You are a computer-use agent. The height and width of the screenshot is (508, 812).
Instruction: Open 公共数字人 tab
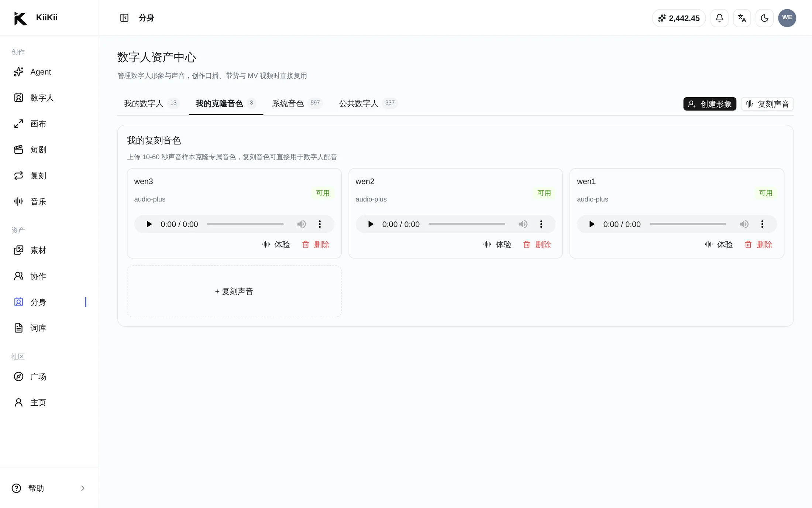[x=368, y=103]
